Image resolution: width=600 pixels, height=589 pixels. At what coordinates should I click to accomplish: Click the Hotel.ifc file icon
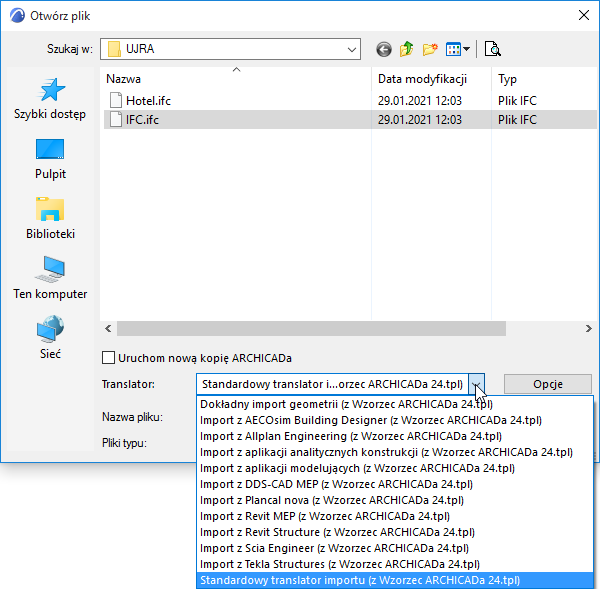point(116,100)
